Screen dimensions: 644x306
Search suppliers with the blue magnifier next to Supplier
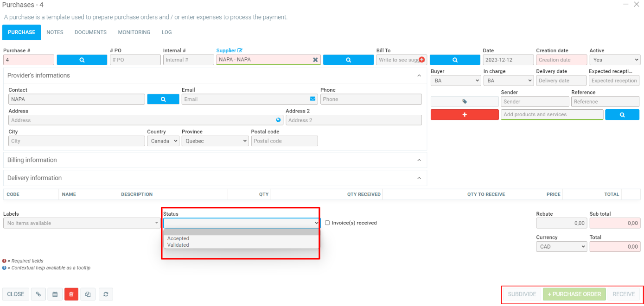pos(348,59)
